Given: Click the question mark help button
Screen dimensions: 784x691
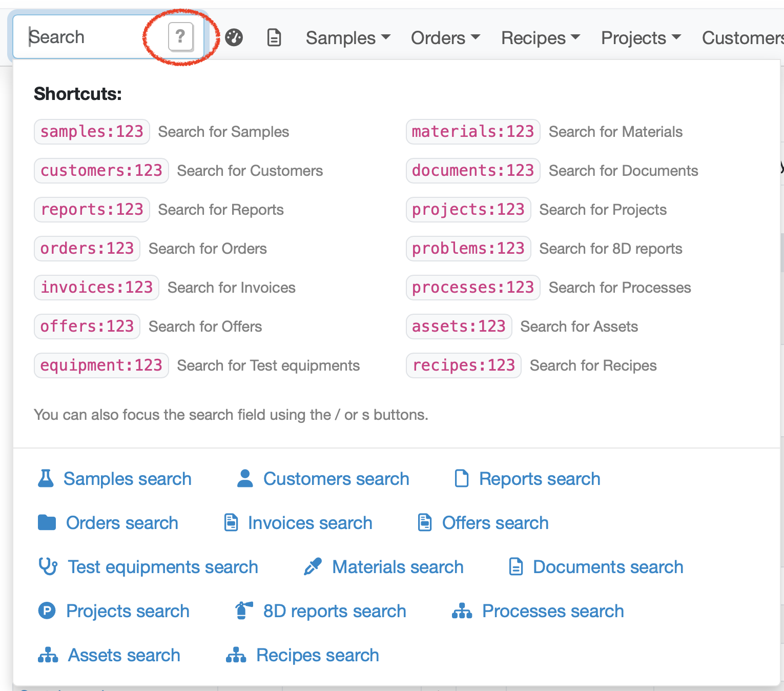Looking at the screenshot, I should [180, 37].
